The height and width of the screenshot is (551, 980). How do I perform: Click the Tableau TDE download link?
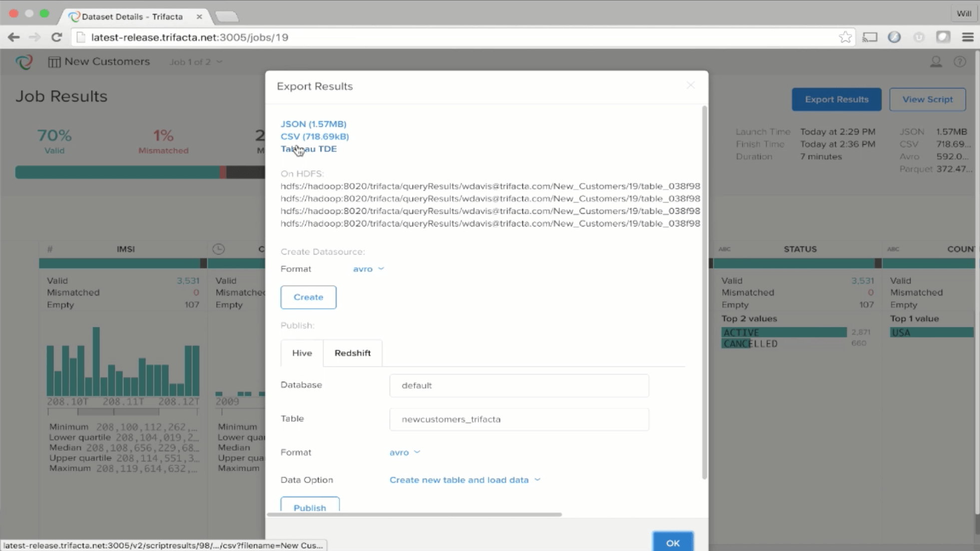coord(308,149)
